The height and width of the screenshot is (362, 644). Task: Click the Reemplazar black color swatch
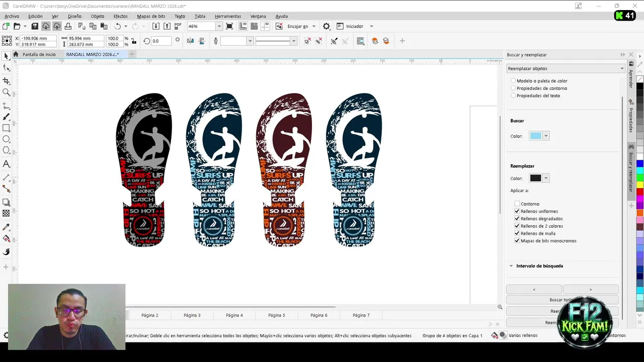535,178
